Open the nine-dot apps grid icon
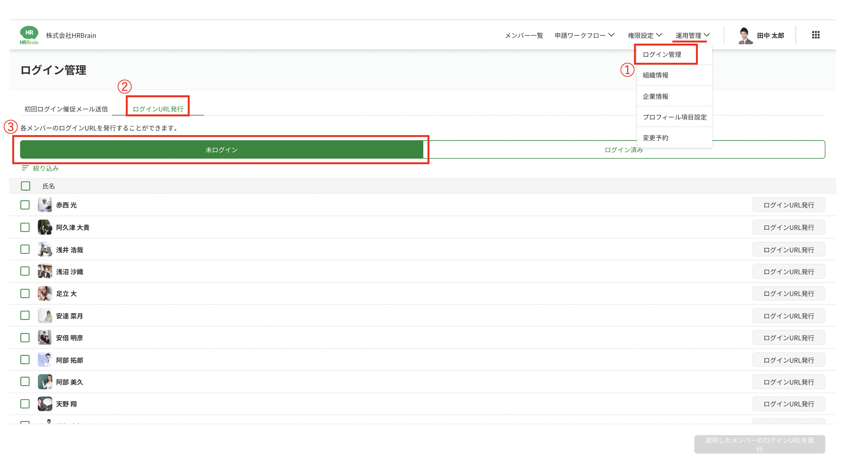868x457 pixels. tap(816, 35)
